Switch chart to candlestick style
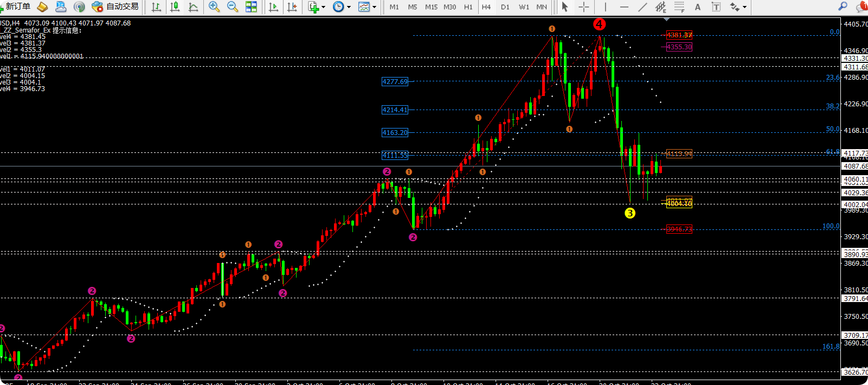The height and width of the screenshot is (385, 868). coord(175,7)
